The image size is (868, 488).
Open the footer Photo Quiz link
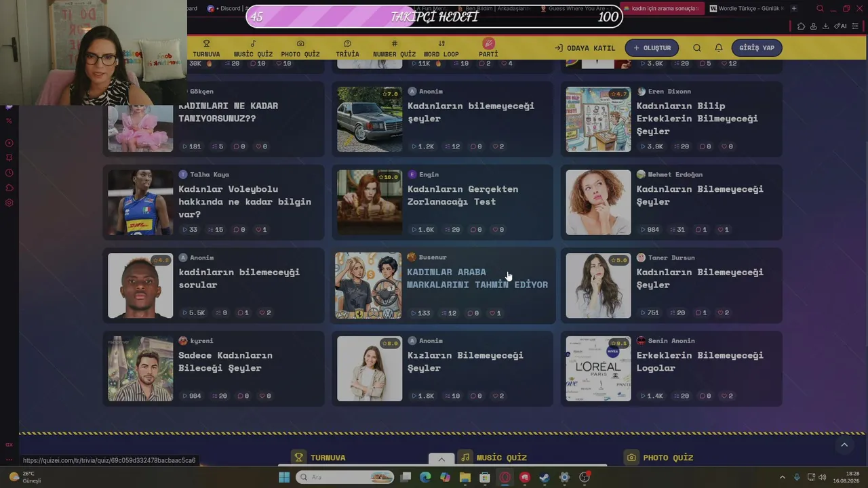click(x=660, y=457)
